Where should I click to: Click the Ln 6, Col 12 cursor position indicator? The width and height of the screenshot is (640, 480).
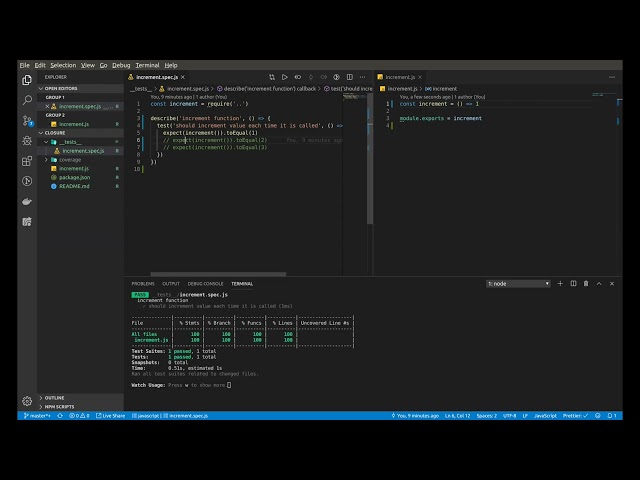(458, 416)
